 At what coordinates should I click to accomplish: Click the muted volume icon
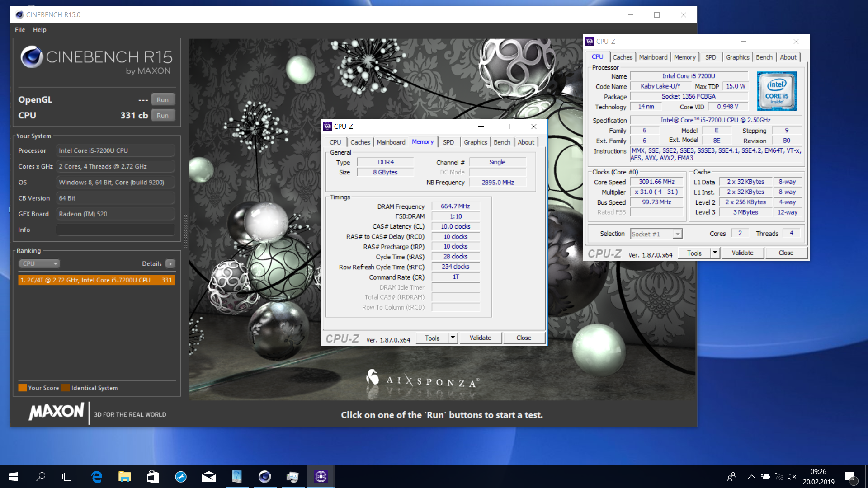coord(792,477)
